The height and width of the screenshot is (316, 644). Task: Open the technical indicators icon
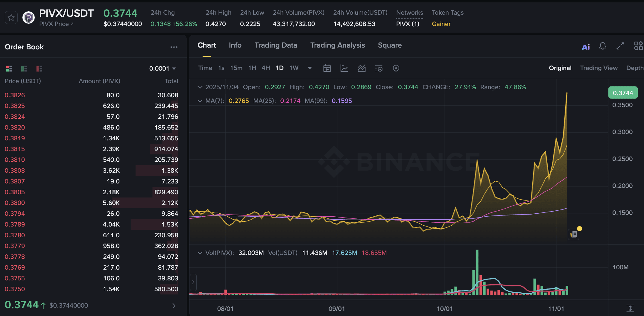point(362,68)
